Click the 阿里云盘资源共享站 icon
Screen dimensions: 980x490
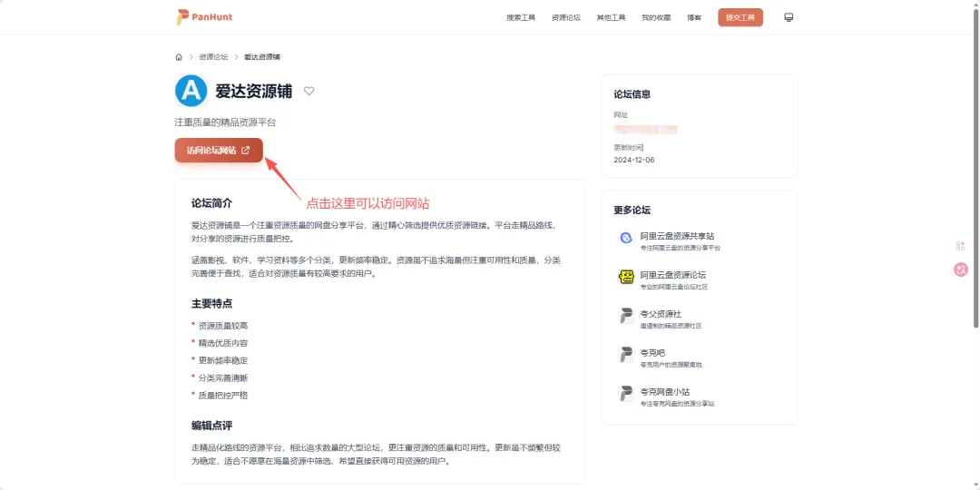[626, 238]
